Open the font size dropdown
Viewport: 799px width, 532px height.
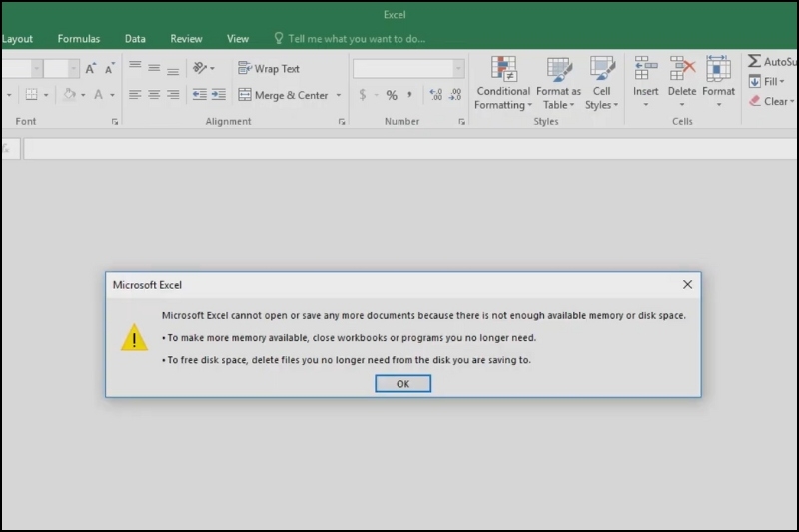(73, 68)
